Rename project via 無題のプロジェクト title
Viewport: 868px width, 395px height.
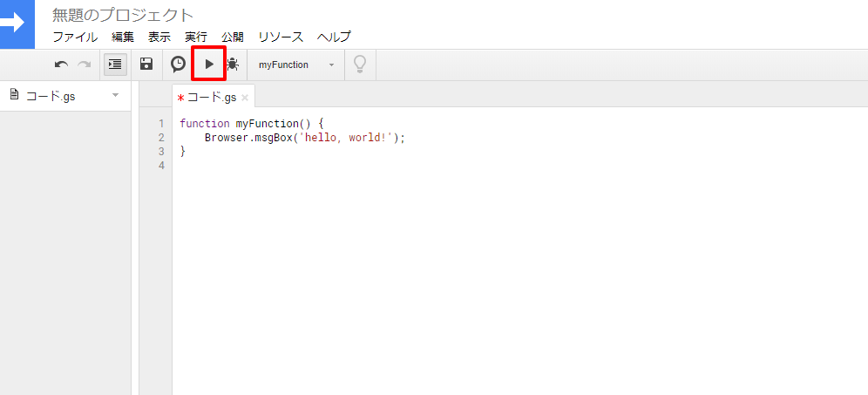[x=123, y=16]
